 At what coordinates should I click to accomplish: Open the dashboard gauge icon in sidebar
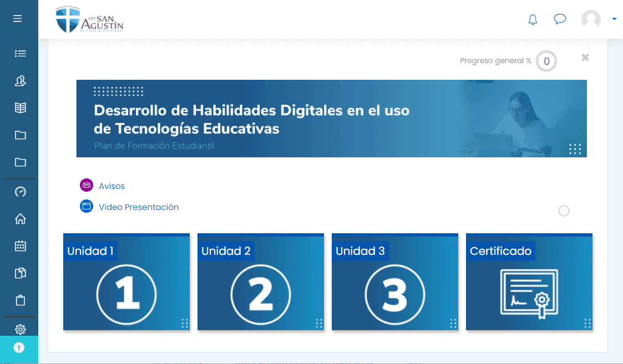(21, 192)
